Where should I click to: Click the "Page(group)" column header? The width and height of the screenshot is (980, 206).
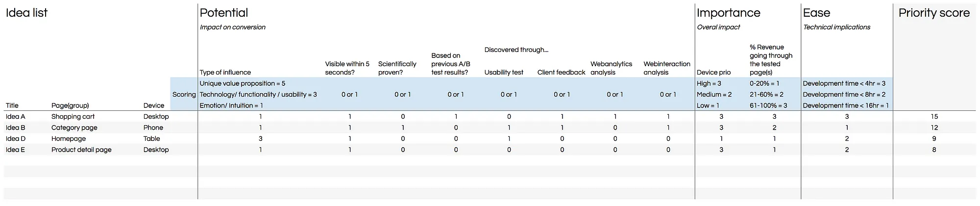[x=70, y=105]
